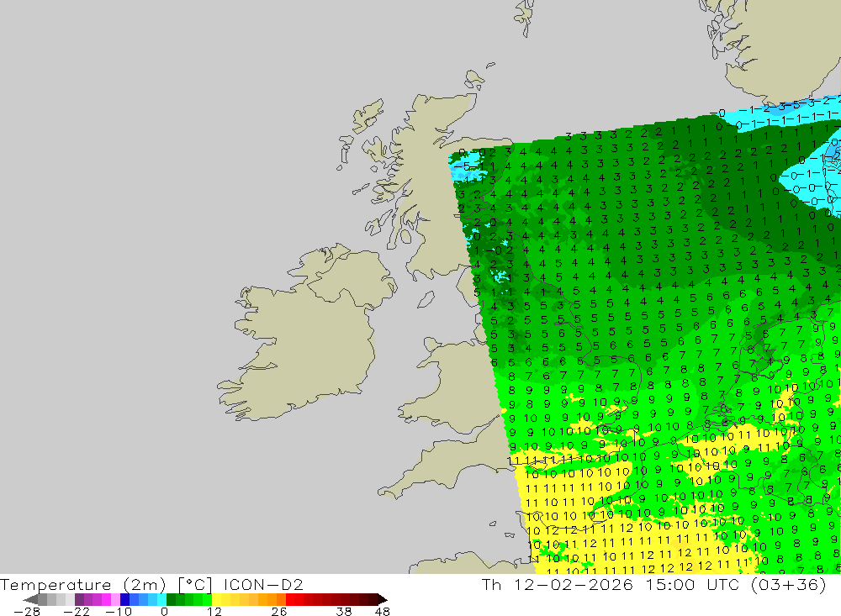Click the 38 legend label
Screen dimensions: 841x616
(x=344, y=612)
